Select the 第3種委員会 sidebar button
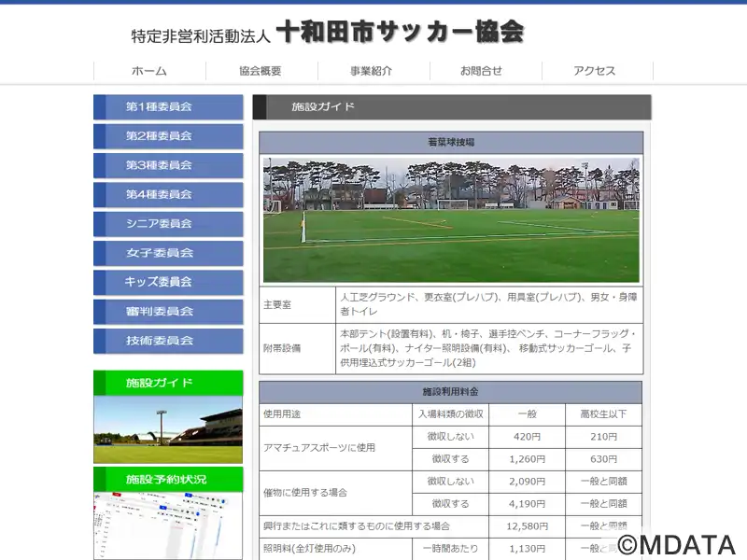This screenshot has width=747, height=560. (168, 165)
